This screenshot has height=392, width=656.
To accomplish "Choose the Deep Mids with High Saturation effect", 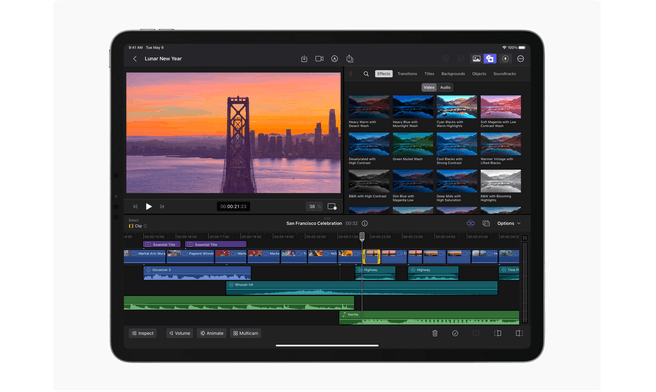I will click(x=457, y=185).
